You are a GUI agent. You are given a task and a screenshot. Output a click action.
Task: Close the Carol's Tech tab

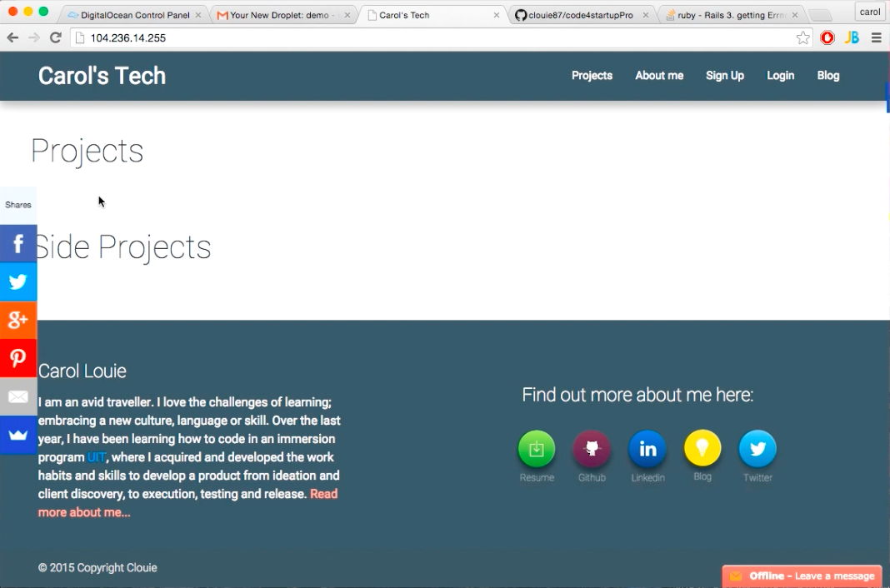coord(497,15)
